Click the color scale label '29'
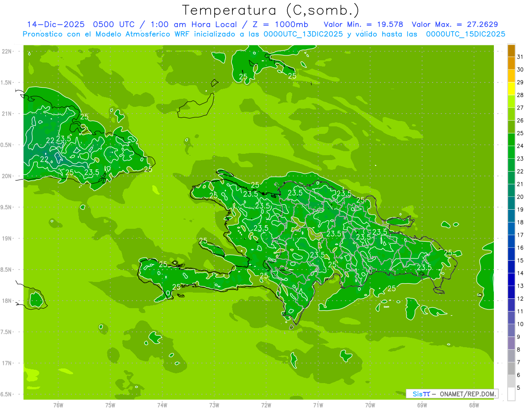532x411 pixels. (x=520, y=82)
